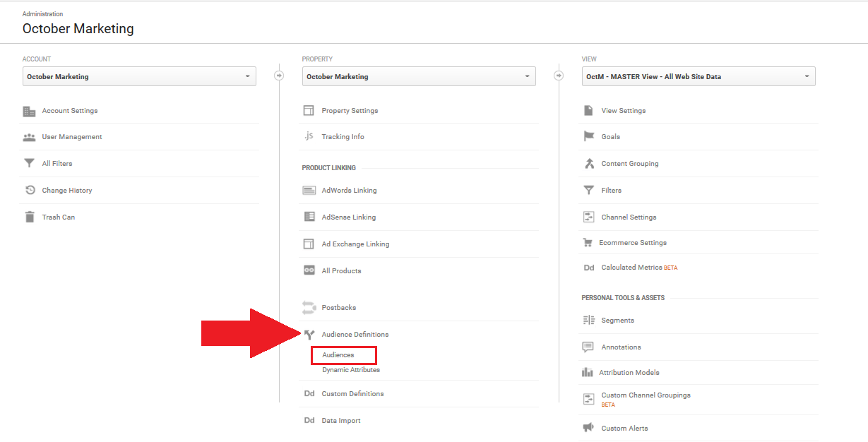
Task: Click the AdWords Linking icon
Action: [309, 190]
